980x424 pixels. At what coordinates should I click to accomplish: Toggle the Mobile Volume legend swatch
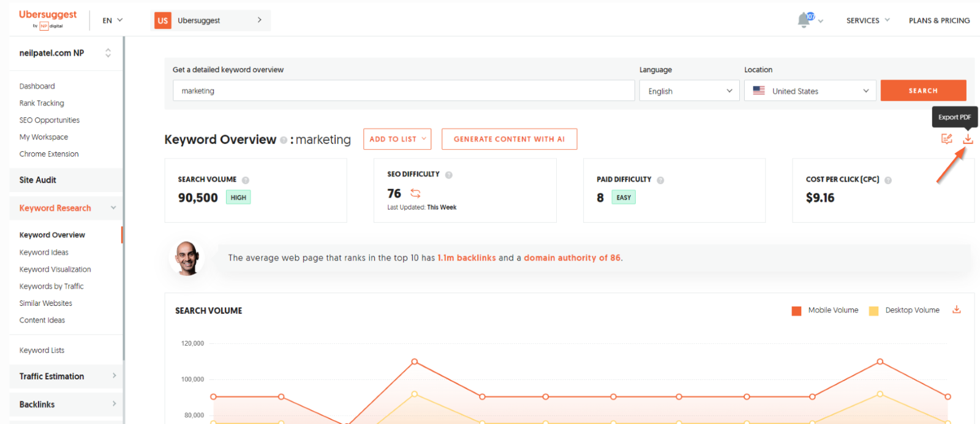click(796, 311)
